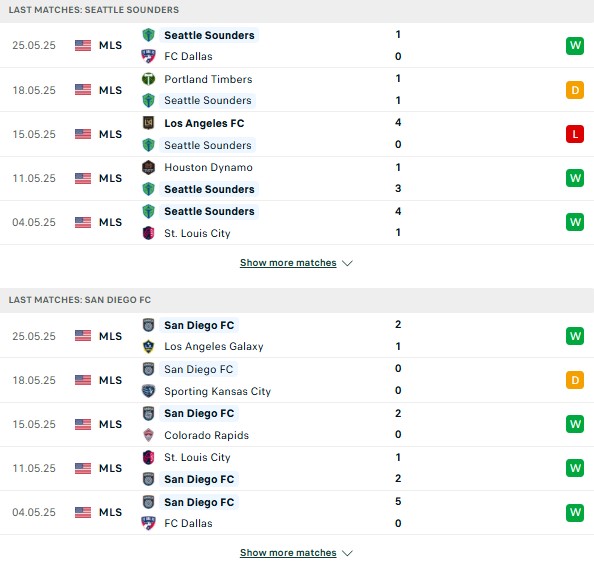Image resolution: width=594 pixels, height=569 pixels.
Task: Click the red L loss badge
Action: tap(575, 134)
